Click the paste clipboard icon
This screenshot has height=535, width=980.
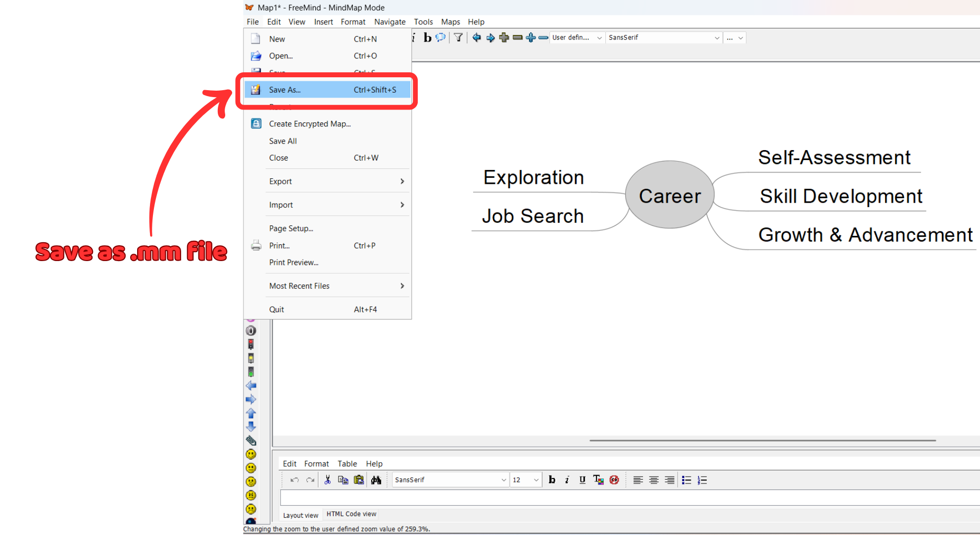tap(359, 480)
